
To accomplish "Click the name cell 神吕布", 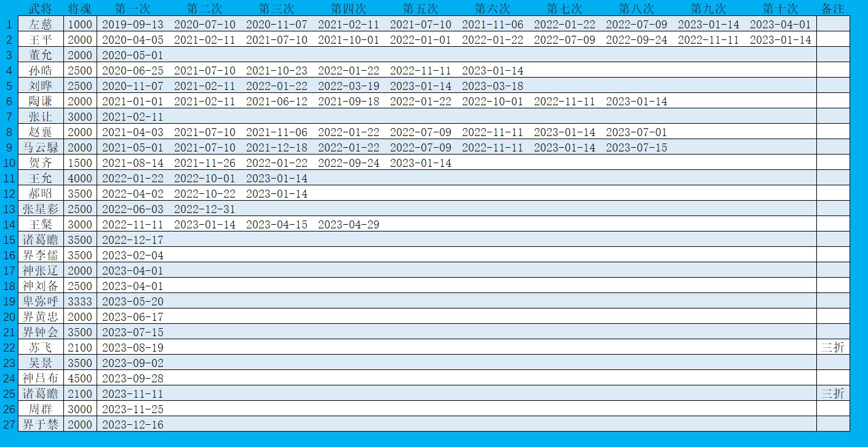I will pos(41,379).
